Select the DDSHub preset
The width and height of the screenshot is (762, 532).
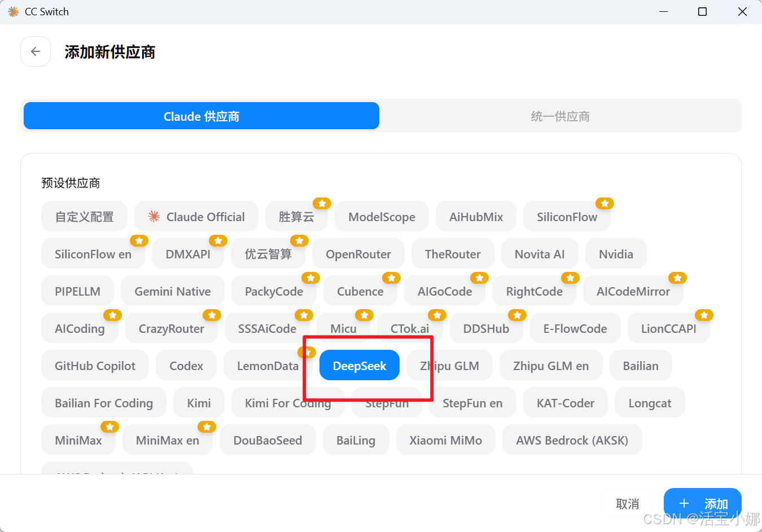pyautogui.click(x=486, y=328)
